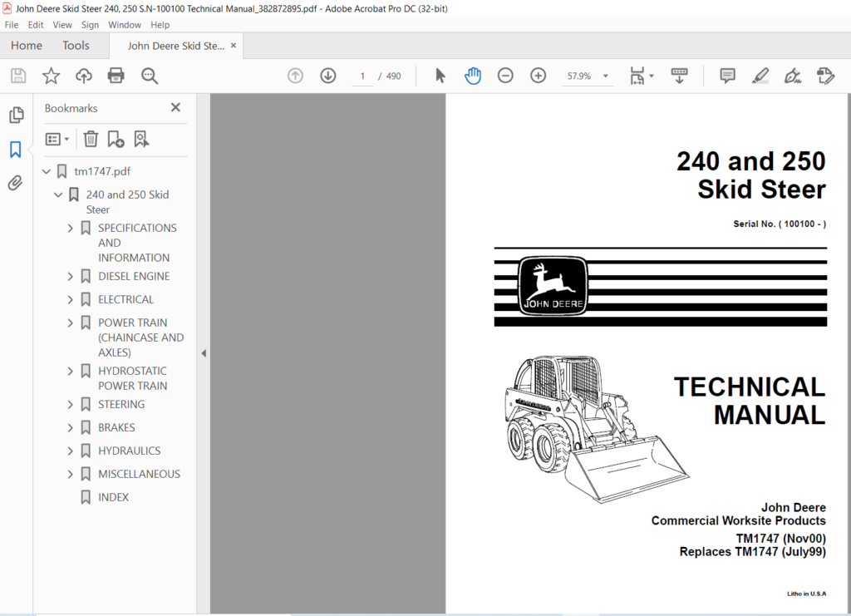Activate the Hand pan tool

(x=473, y=76)
